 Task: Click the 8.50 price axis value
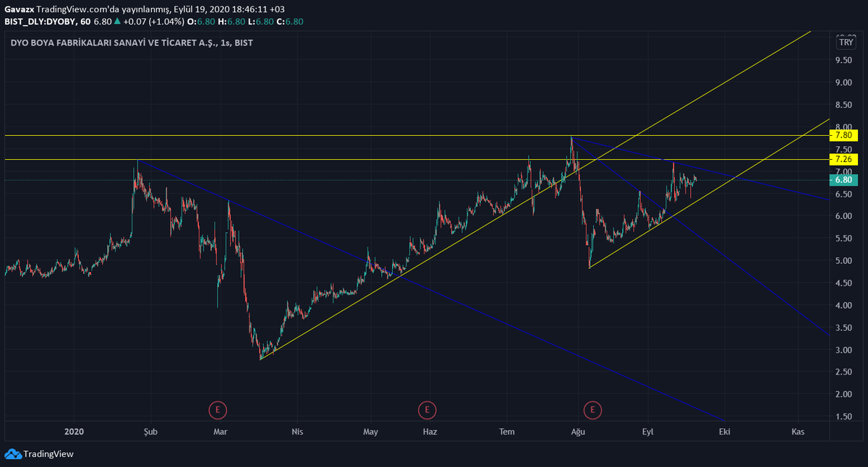click(845, 106)
